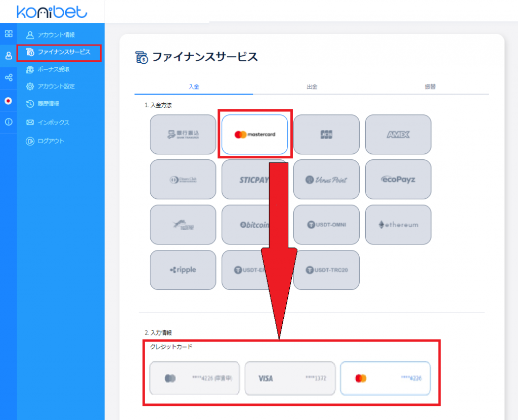Select AMEX deposit method
The image size is (518, 420).
398,135
